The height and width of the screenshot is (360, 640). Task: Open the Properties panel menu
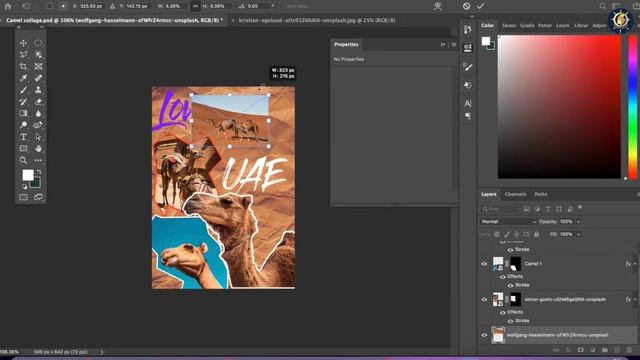tap(454, 44)
